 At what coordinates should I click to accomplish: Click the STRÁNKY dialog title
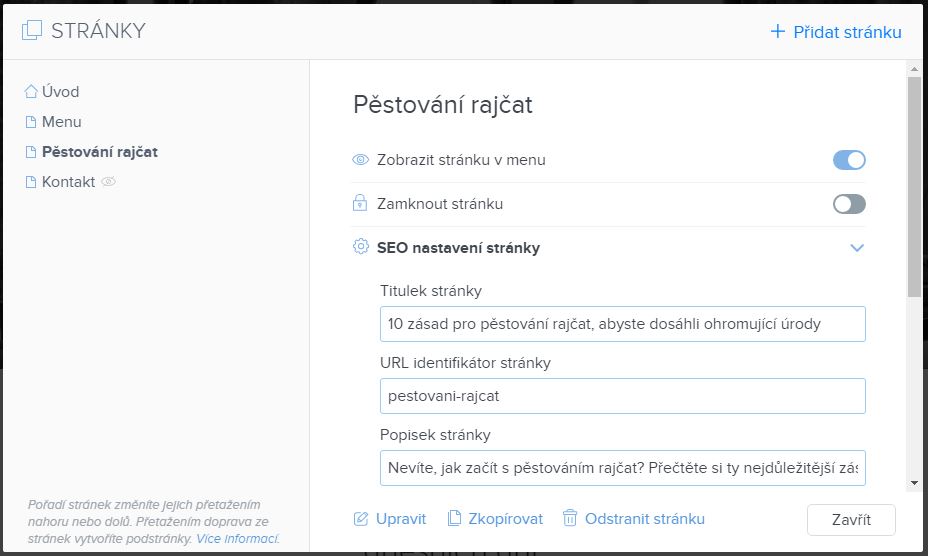click(98, 31)
